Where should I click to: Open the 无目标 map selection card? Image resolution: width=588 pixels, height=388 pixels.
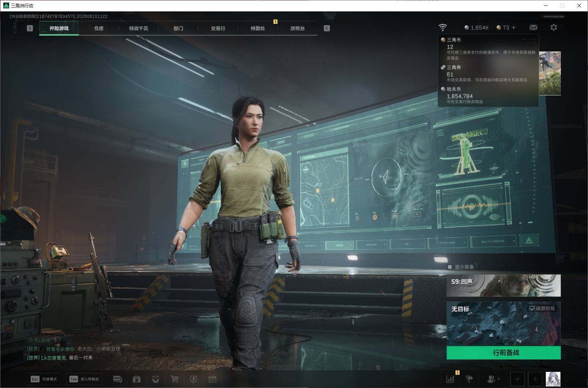pos(504,324)
